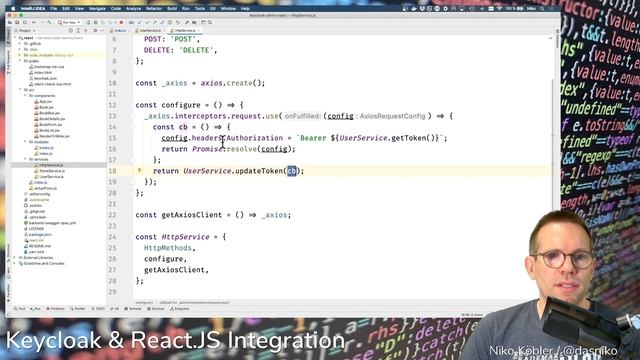Image resolution: width=640 pixels, height=360 pixels.
Task: Click the Git rollback arrow icon
Action: click(178, 22)
